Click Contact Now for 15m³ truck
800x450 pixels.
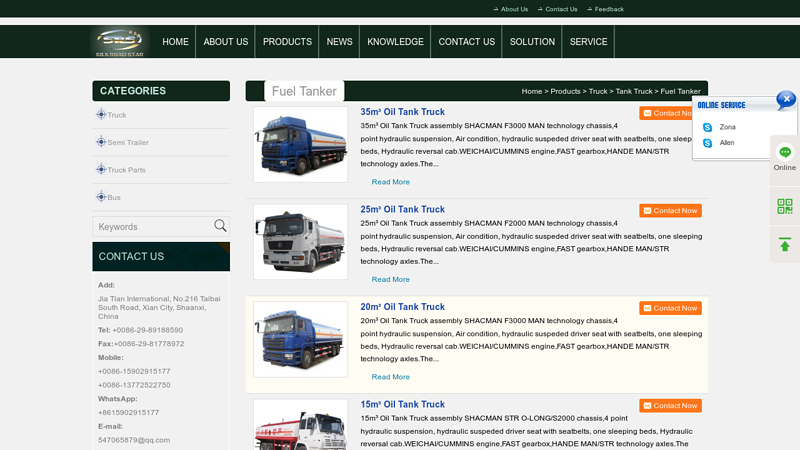point(670,406)
